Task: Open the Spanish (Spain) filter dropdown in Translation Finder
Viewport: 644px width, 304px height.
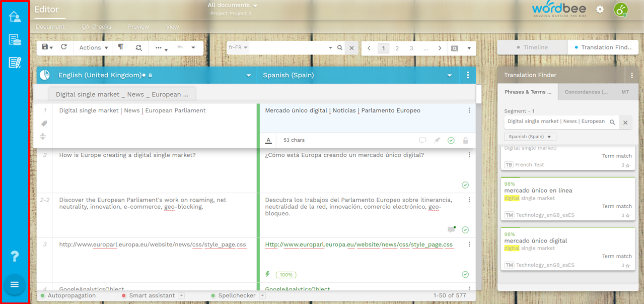Action: (x=530, y=137)
